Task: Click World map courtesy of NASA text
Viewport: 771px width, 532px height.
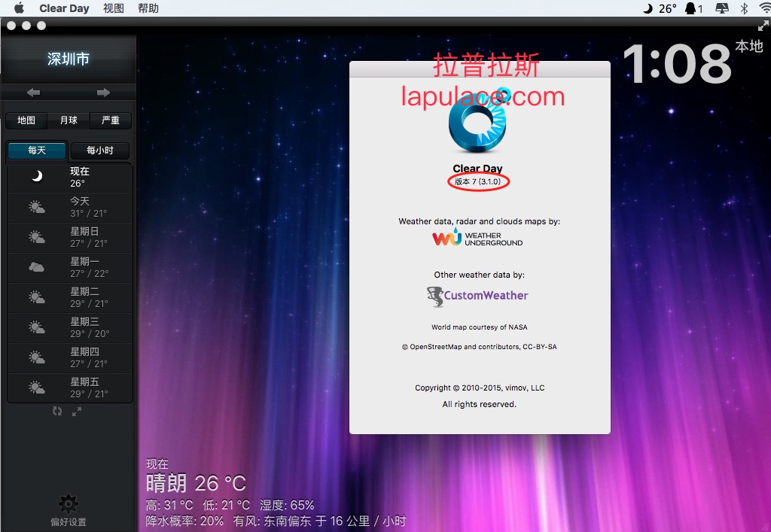Action: 480,327
